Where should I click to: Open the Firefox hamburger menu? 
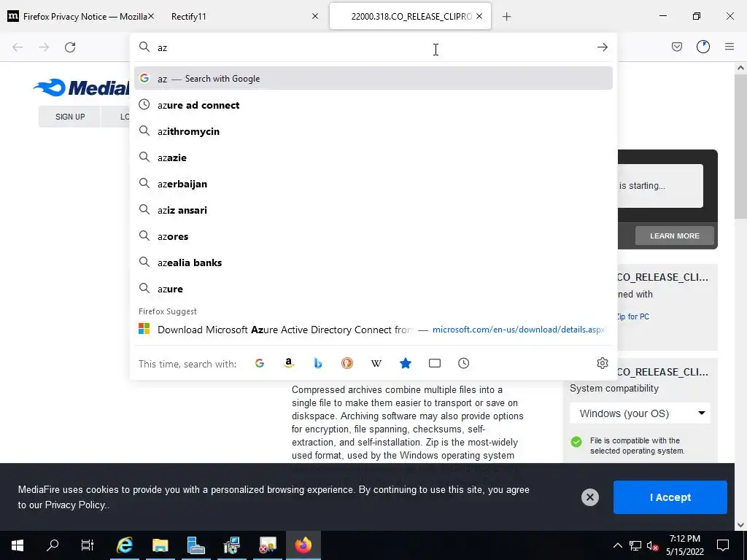729,47
